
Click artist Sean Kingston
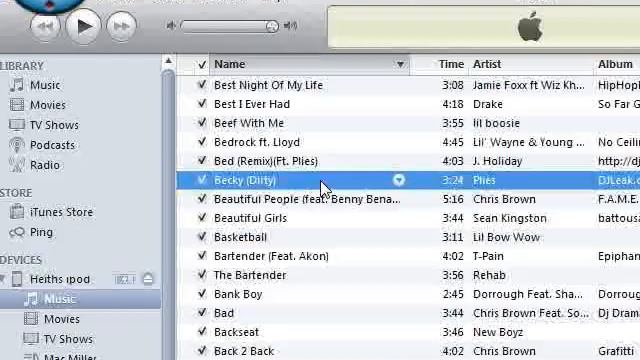510,218
